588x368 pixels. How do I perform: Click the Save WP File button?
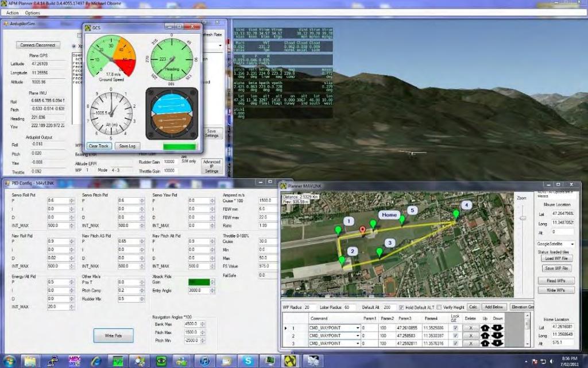click(556, 269)
